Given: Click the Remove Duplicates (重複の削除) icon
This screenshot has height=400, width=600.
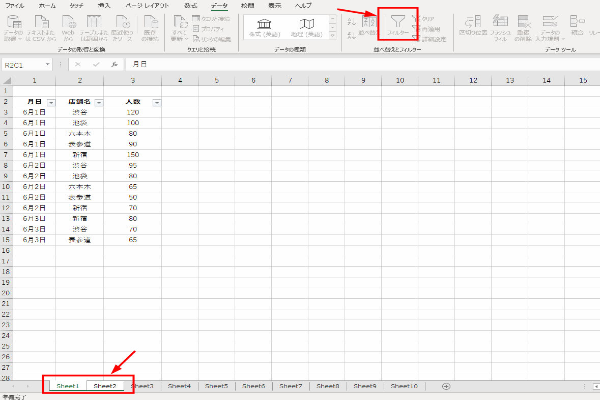Looking at the screenshot, I should (x=523, y=27).
